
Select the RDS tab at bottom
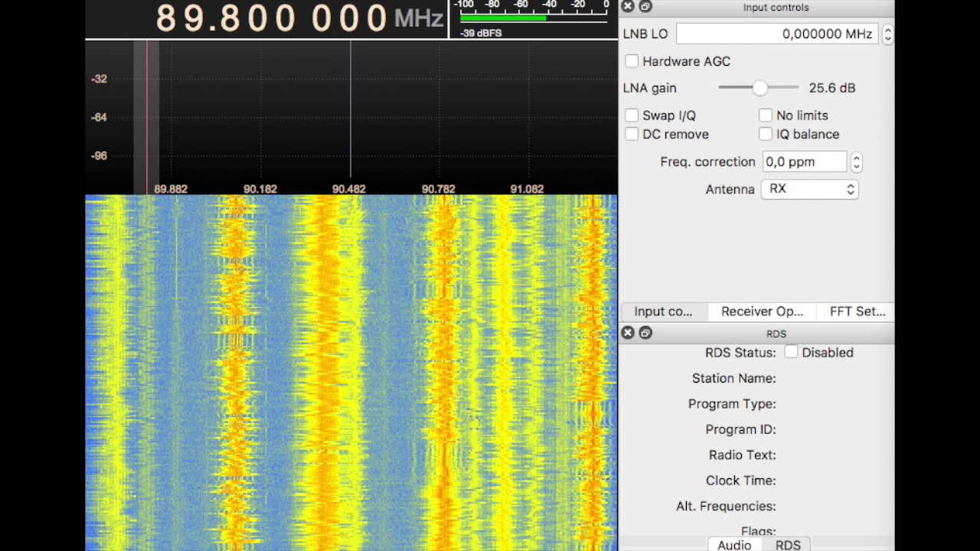pos(788,545)
